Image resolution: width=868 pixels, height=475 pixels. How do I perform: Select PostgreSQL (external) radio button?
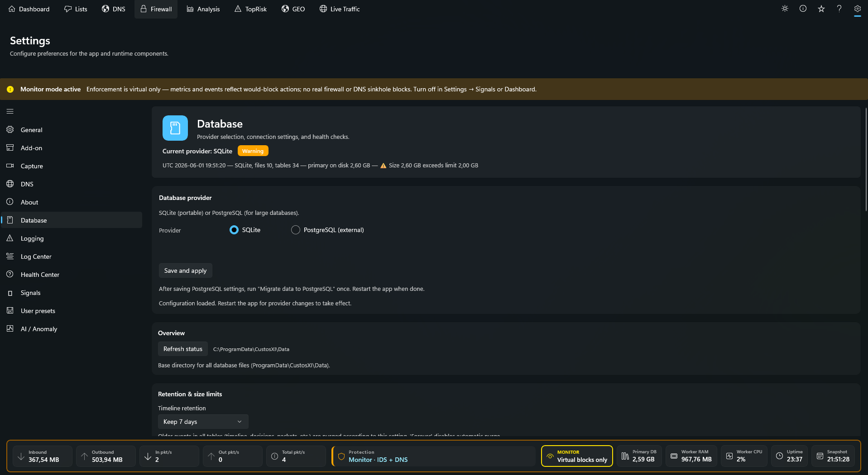pos(296,230)
